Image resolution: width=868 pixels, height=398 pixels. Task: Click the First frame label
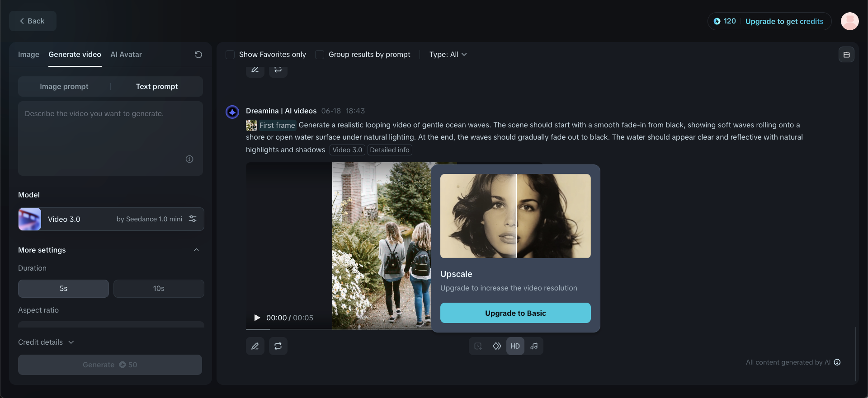point(277,125)
